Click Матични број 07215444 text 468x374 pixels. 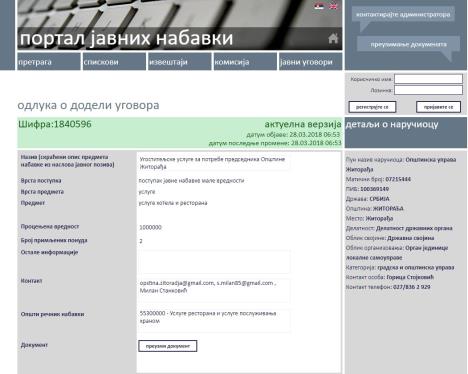tap(378, 179)
